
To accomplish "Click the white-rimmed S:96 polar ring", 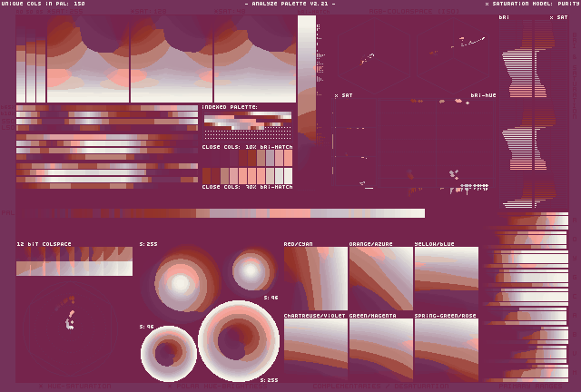I will coord(169,353).
